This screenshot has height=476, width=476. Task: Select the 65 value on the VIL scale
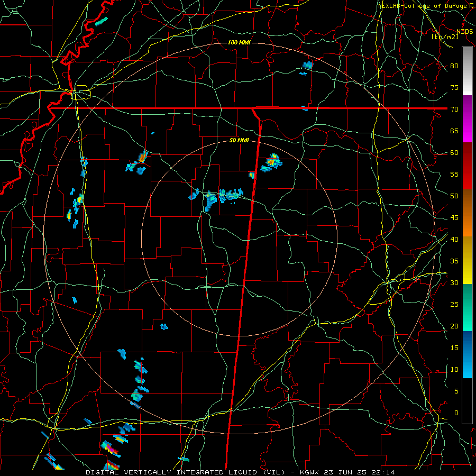click(454, 131)
